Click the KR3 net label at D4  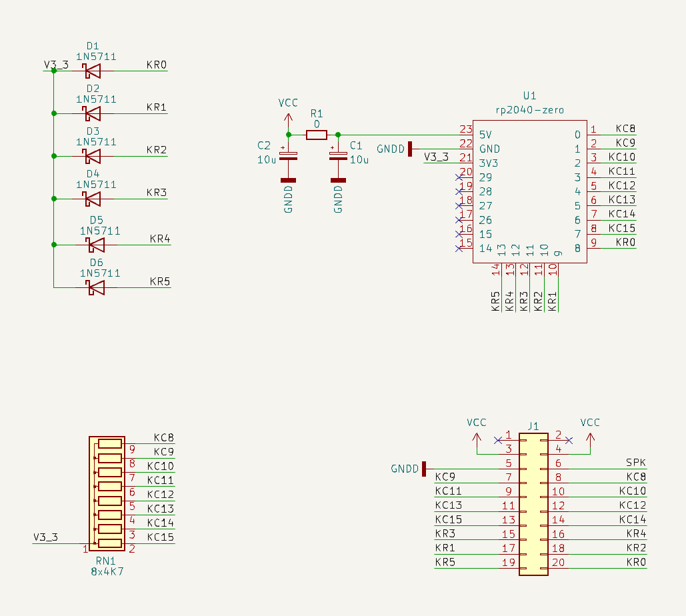pyautogui.click(x=157, y=193)
